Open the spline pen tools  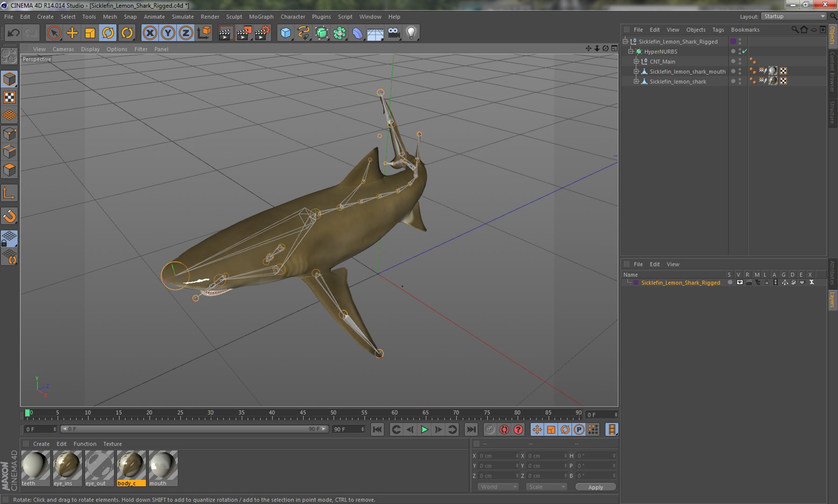(x=304, y=33)
